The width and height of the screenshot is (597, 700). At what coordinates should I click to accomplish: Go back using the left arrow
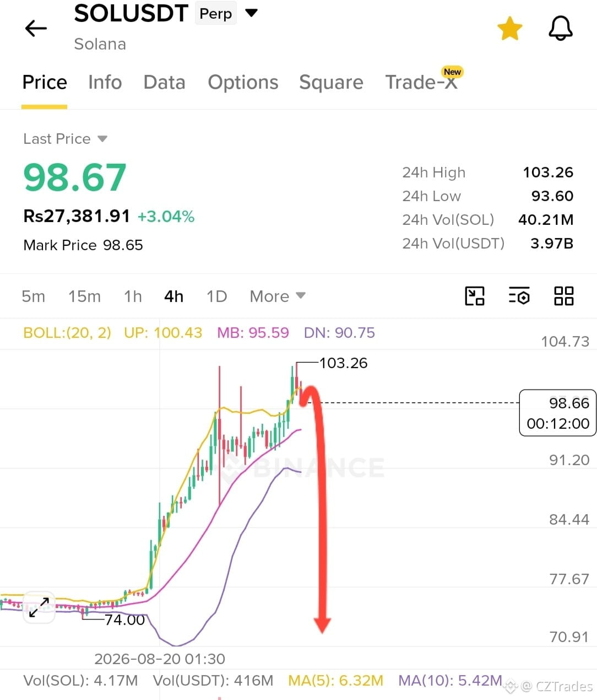tap(36, 28)
